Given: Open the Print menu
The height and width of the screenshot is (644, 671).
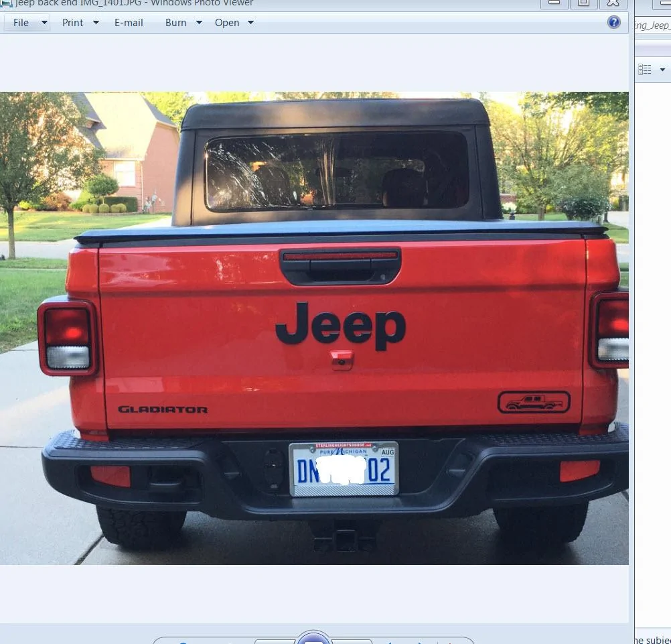Looking at the screenshot, I should click(80, 23).
